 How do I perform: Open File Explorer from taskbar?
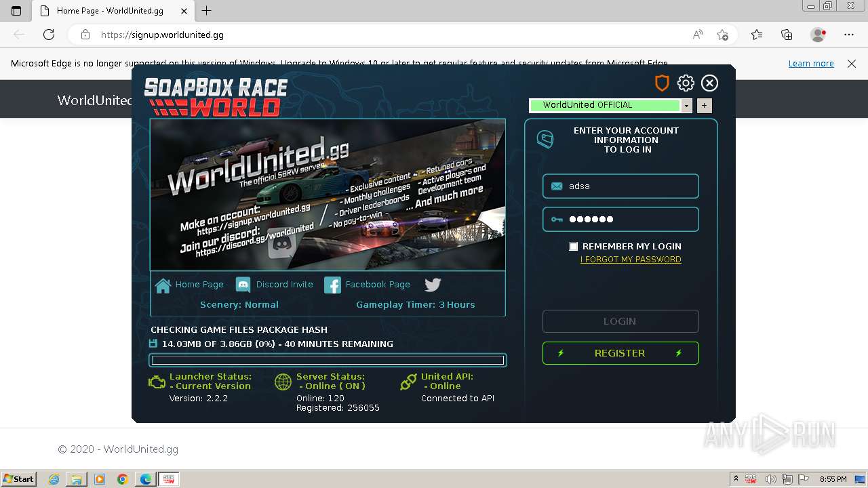(77, 479)
